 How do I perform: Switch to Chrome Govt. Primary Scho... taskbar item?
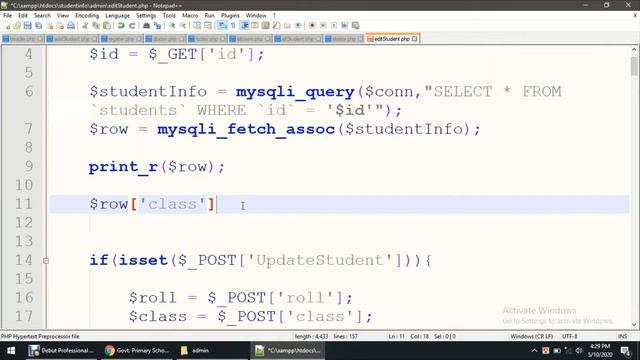(x=136, y=351)
